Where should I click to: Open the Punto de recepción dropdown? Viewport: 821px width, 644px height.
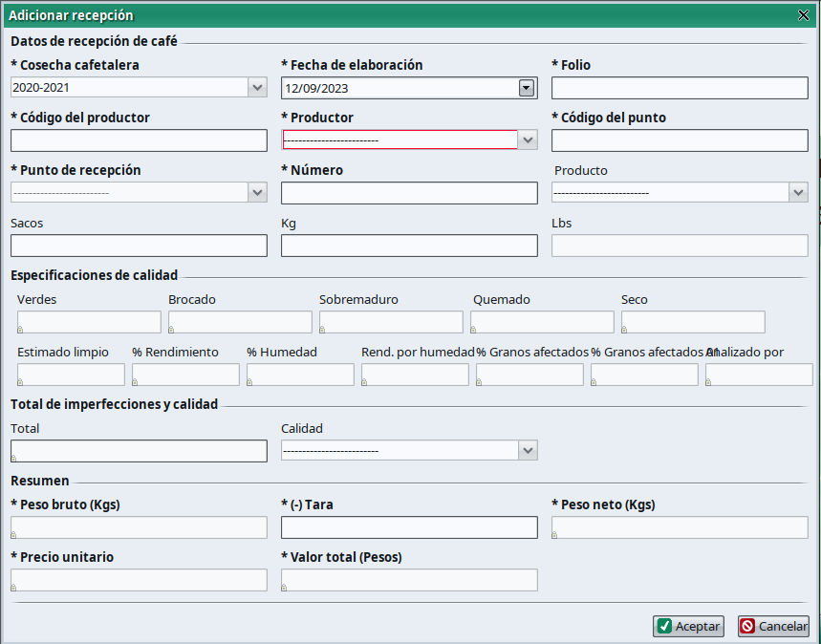coord(257,193)
